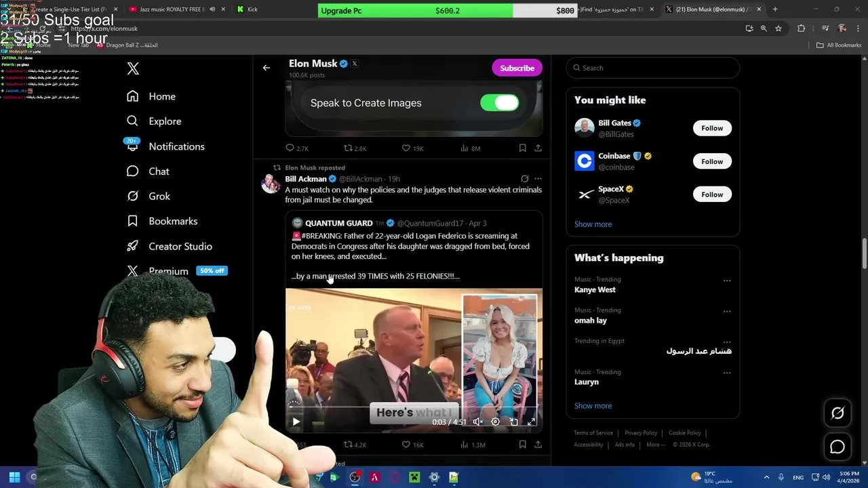This screenshot has width=868, height=488.
Task: Follow Bill Gates
Action: pos(712,128)
